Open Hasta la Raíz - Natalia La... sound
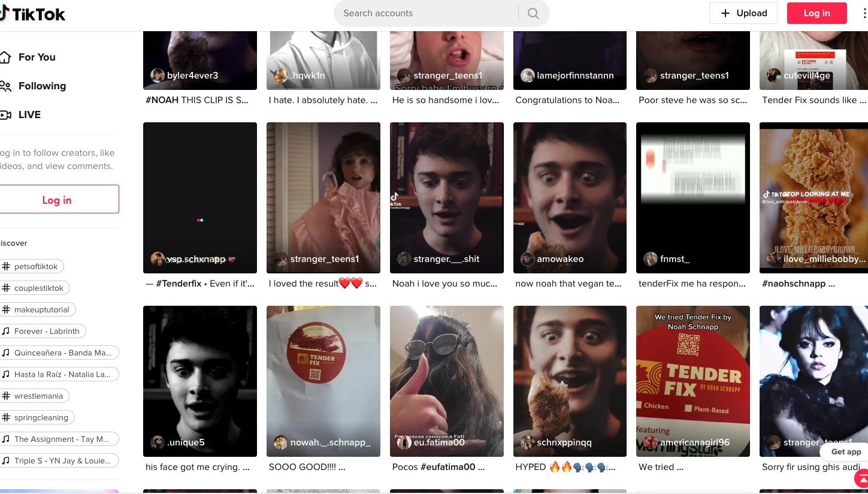This screenshot has width=868, height=494. pos(58,375)
